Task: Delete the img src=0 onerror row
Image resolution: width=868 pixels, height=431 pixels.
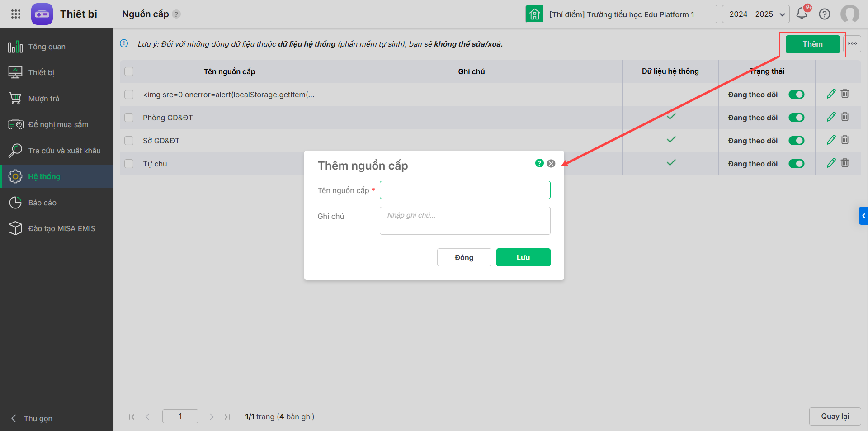Action: pyautogui.click(x=845, y=94)
